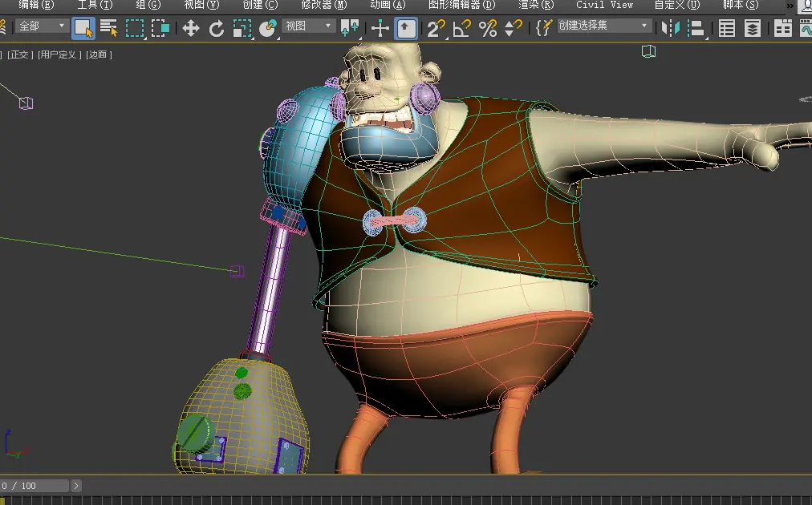Toggle the 2D snaps button
Screen dimensions: 812x505
(x=436, y=29)
